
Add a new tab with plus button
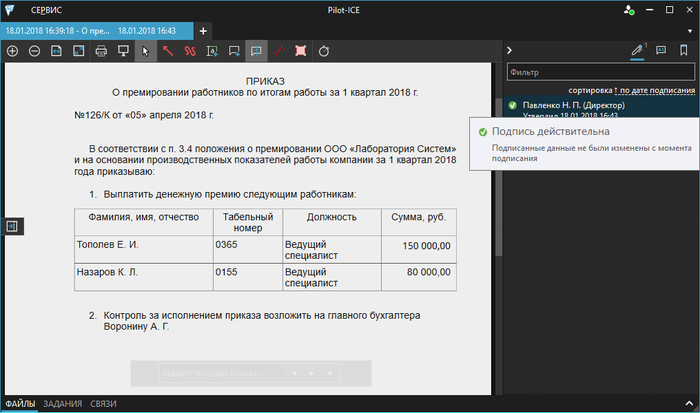point(204,30)
